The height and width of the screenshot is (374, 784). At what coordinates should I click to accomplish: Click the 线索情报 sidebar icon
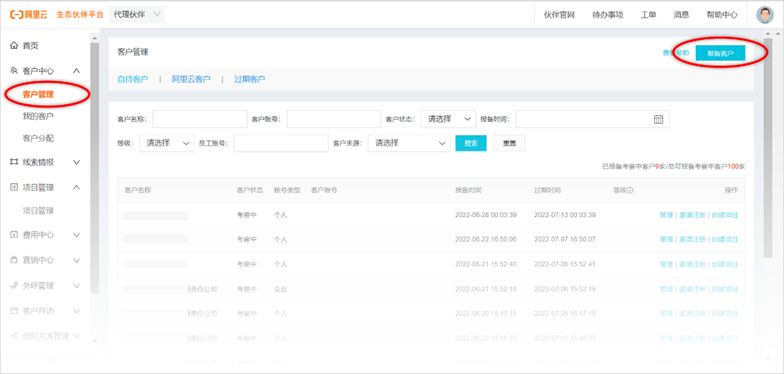[x=14, y=162]
